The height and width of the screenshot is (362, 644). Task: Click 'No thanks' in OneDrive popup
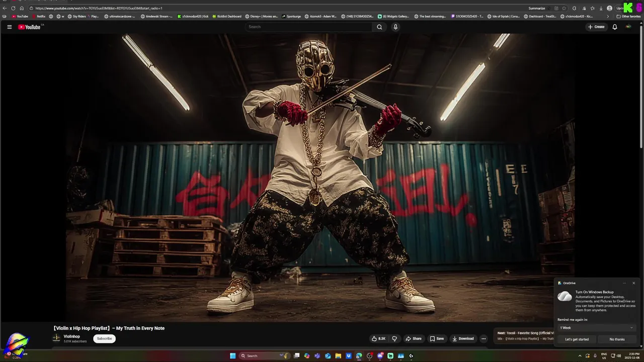pyautogui.click(x=617, y=339)
